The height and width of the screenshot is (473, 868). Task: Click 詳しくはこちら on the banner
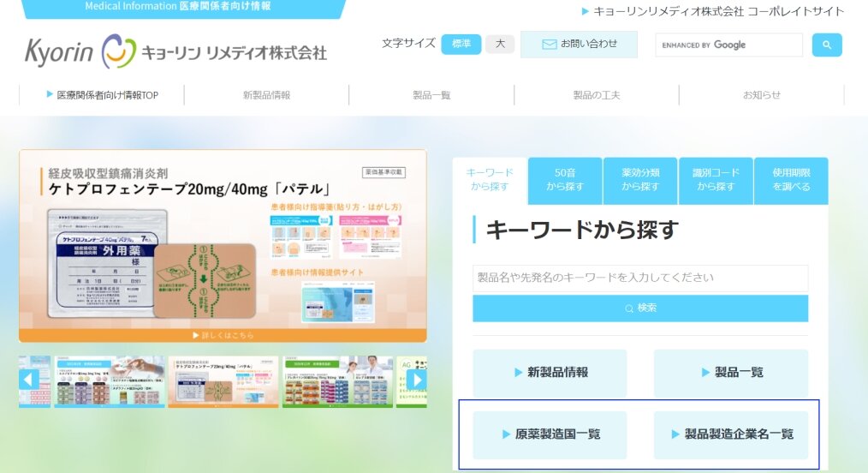tap(223, 335)
